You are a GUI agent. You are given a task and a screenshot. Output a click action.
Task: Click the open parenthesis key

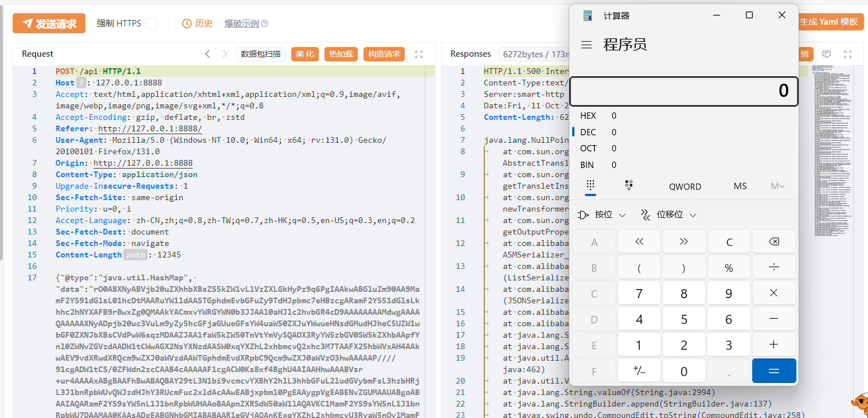639,268
